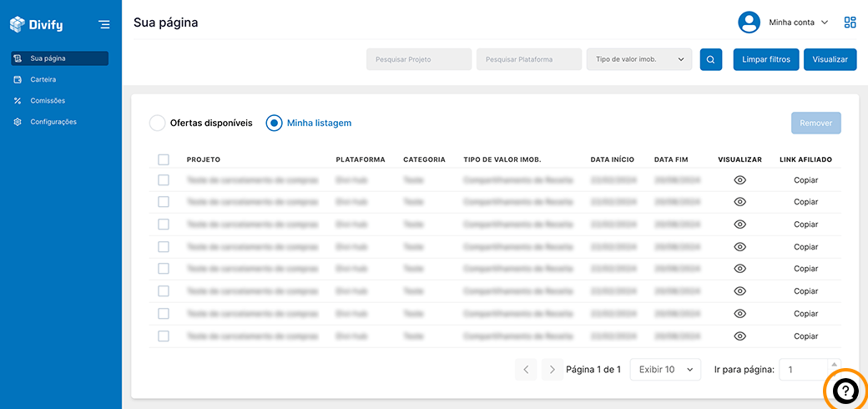Click the eye icon in the second row
This screenshot has height=409, width=868.
point(739,202)
